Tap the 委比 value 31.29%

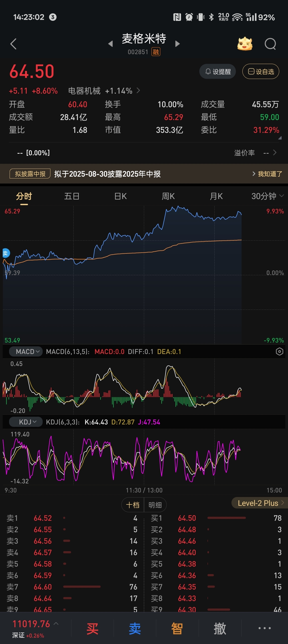point(266,130)
